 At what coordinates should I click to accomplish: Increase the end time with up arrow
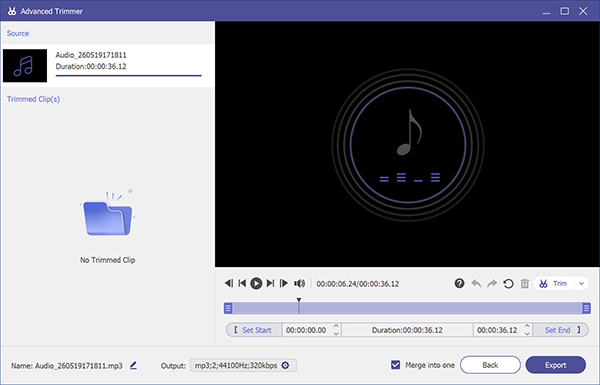point(527,326)
